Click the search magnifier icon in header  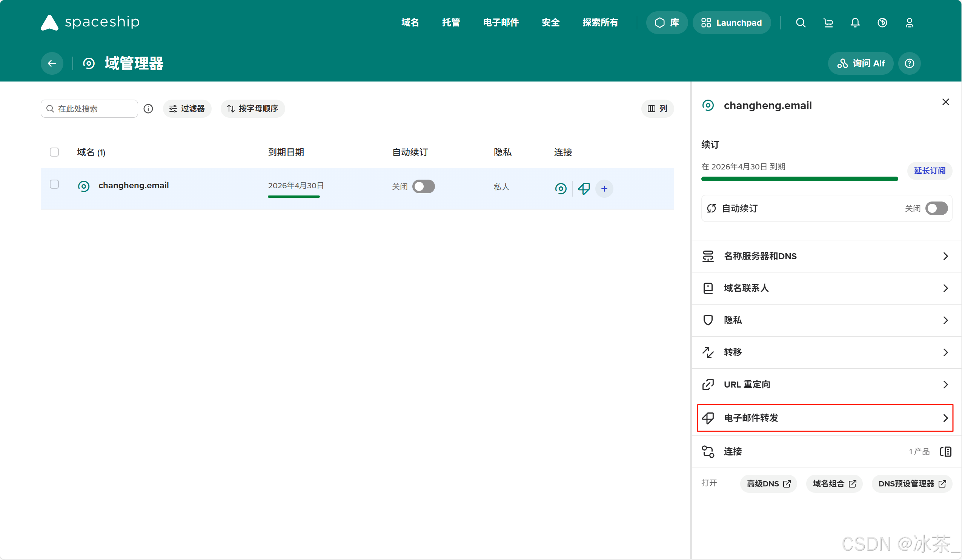[801, 23]
